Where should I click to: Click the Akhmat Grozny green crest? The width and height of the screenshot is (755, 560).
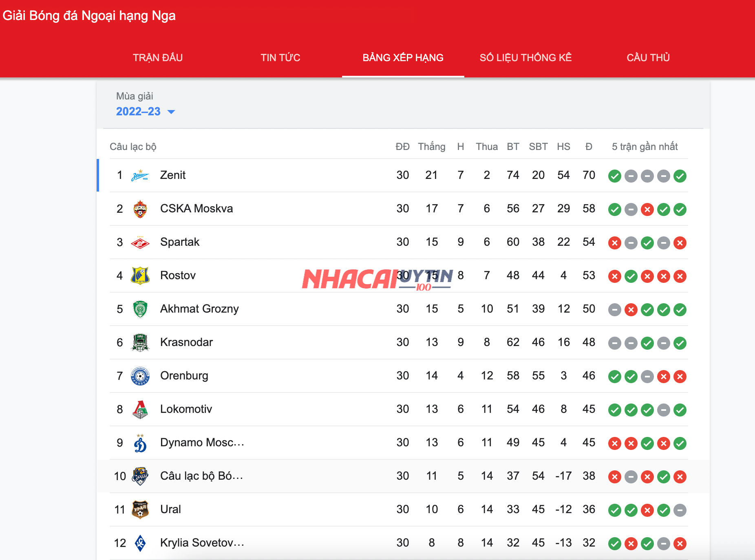pos(140,309)
